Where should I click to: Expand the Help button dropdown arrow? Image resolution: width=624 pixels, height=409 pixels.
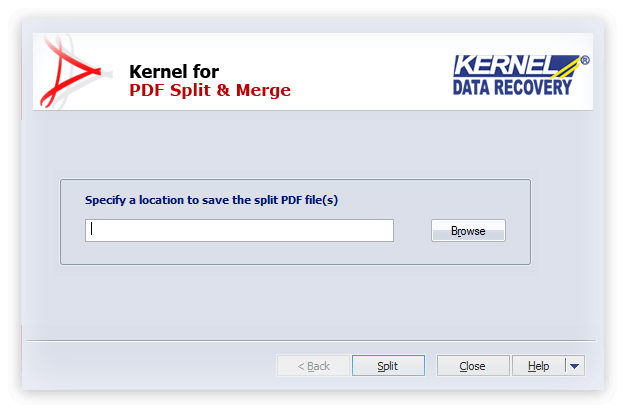574,366
